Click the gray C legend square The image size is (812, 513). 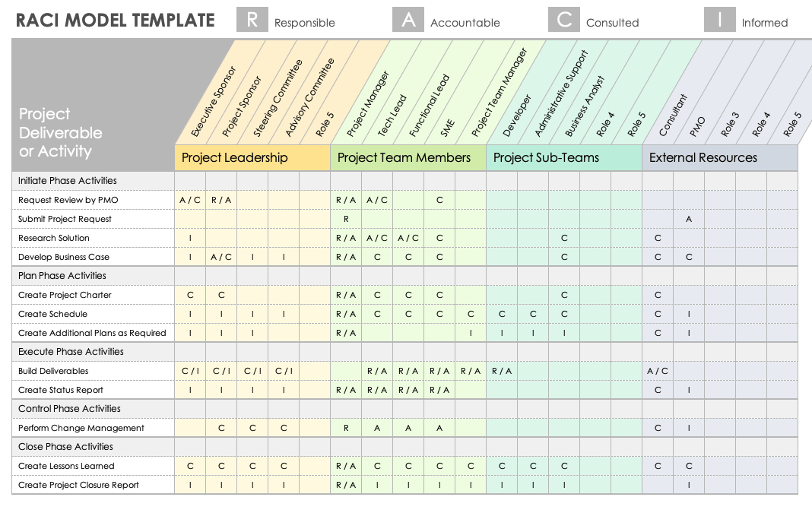point(564,19)
